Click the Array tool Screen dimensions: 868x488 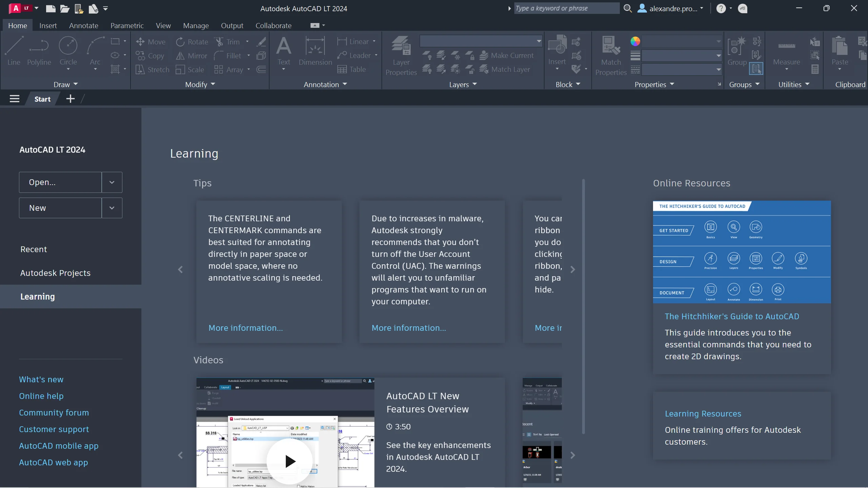[229, 69]
